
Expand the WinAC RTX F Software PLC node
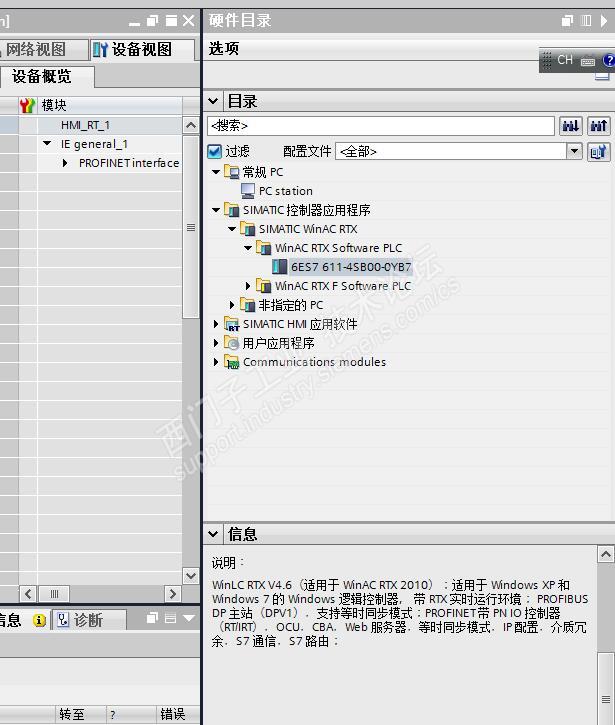(x=248, y=286)
